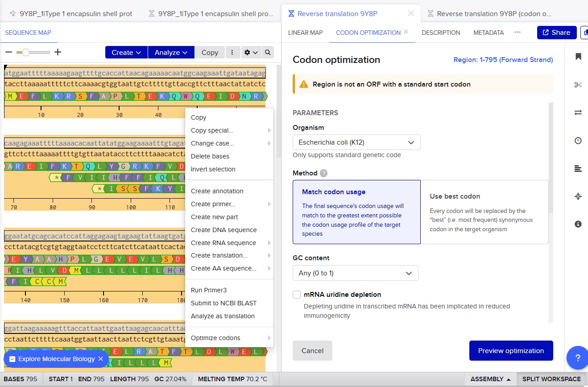Choose Submit to NCBI BLAST from context menu

coord(224,303)
